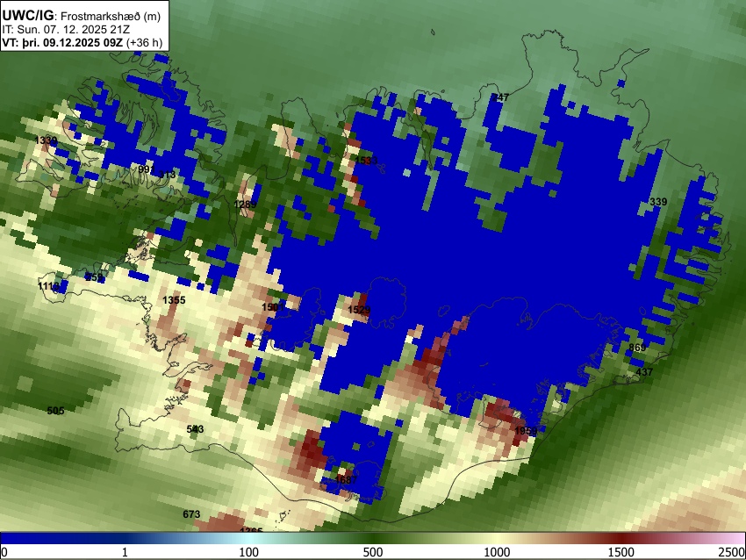Click the map value 869
This screenshot has height=560, width=746.
coord(637,348)
